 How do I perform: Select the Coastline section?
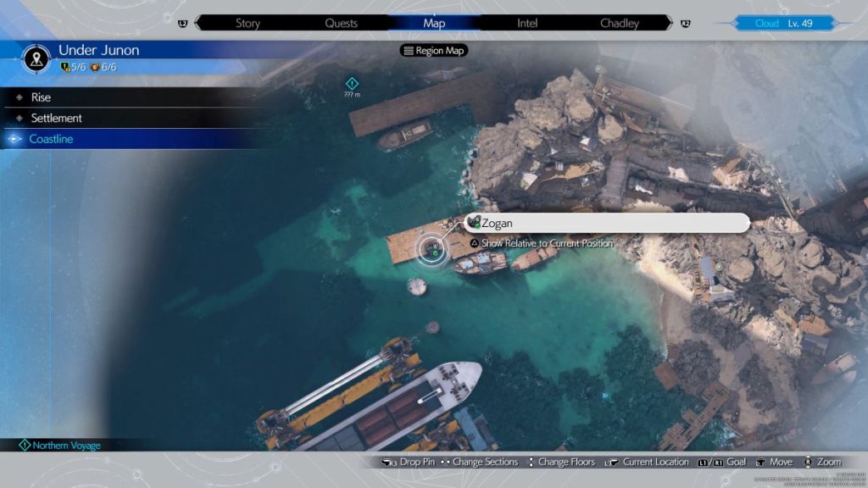51,139
